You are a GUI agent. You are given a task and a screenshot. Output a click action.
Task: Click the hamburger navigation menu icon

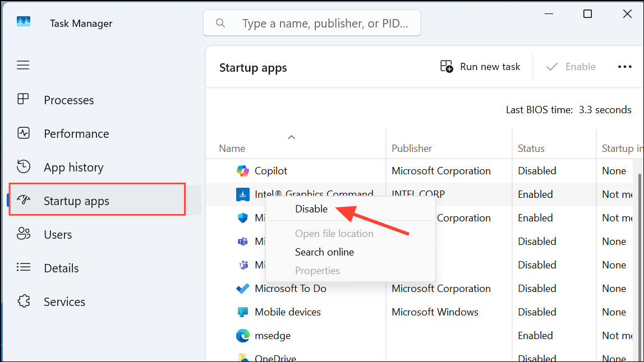pyautogui.click(x=23, y=66)
